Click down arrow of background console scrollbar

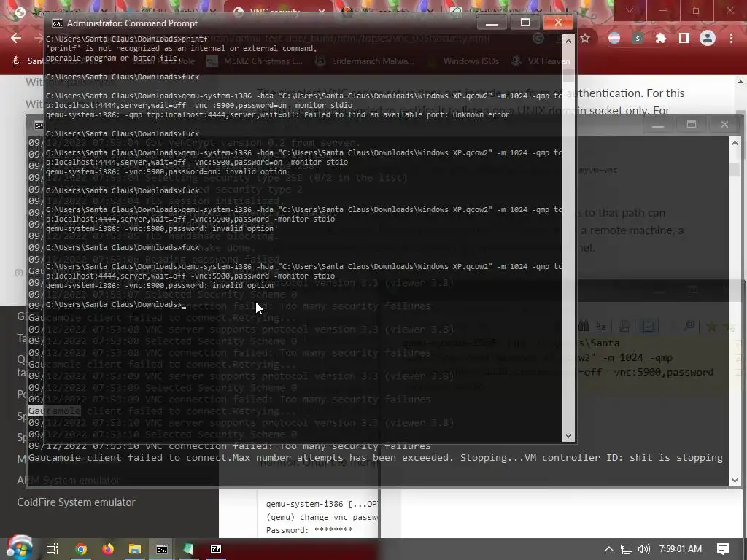tap(735, 481)
